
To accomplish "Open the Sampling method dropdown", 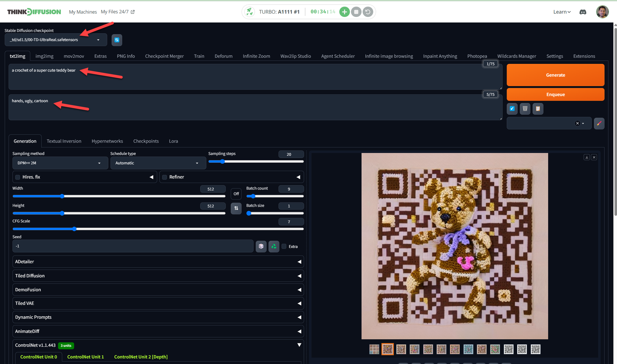I will (60, 163).
